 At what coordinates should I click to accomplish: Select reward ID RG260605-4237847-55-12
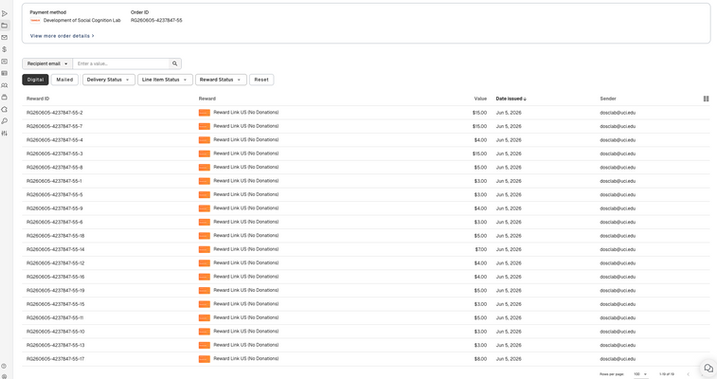coord(55,263)
